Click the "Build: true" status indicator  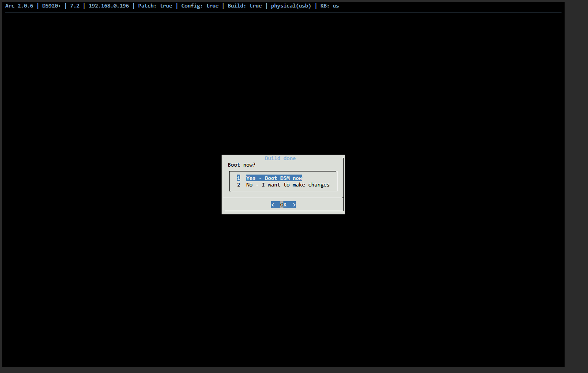coord(245,6)
